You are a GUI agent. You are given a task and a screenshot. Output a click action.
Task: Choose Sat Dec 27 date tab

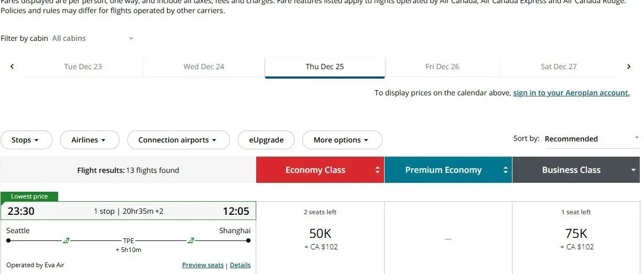(x=559, y=67)
